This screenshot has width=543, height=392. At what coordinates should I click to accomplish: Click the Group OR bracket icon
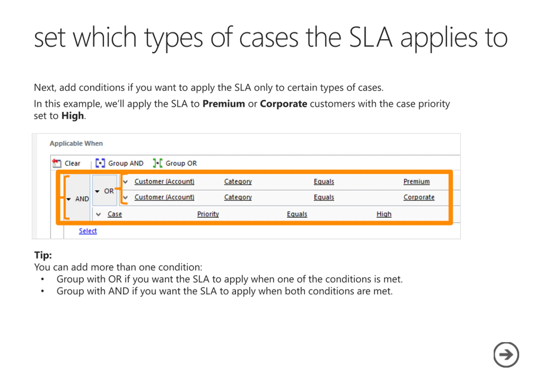(x=158, y=163)
